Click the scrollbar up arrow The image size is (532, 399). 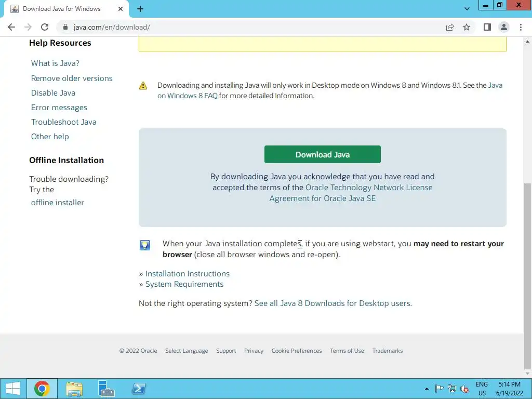[528, 42]
